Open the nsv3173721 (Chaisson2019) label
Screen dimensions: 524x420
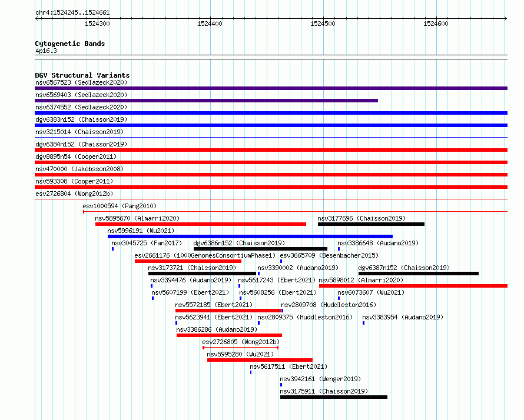tap(192, 268)
